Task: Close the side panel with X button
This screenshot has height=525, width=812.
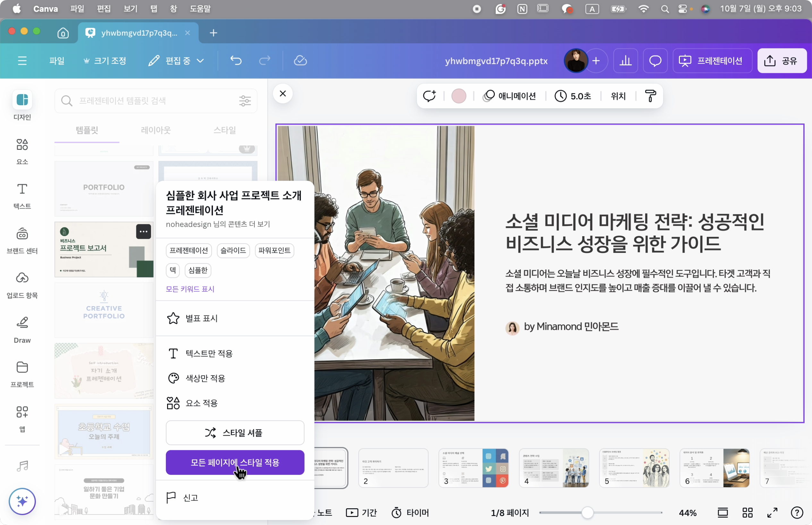Action: [x=283, y=93]
